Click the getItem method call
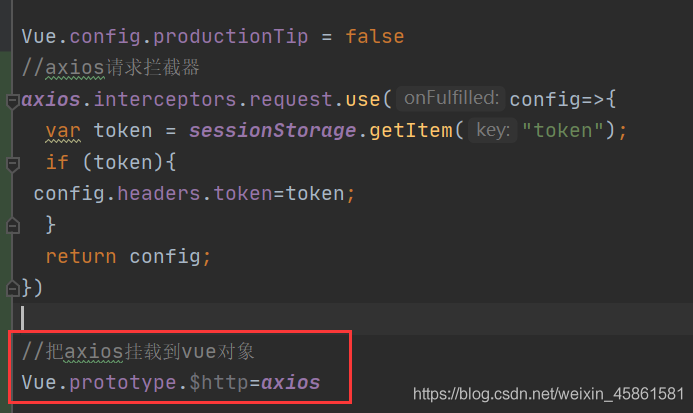Viewport: 693px width, 413px height. (x=411, y=130)
